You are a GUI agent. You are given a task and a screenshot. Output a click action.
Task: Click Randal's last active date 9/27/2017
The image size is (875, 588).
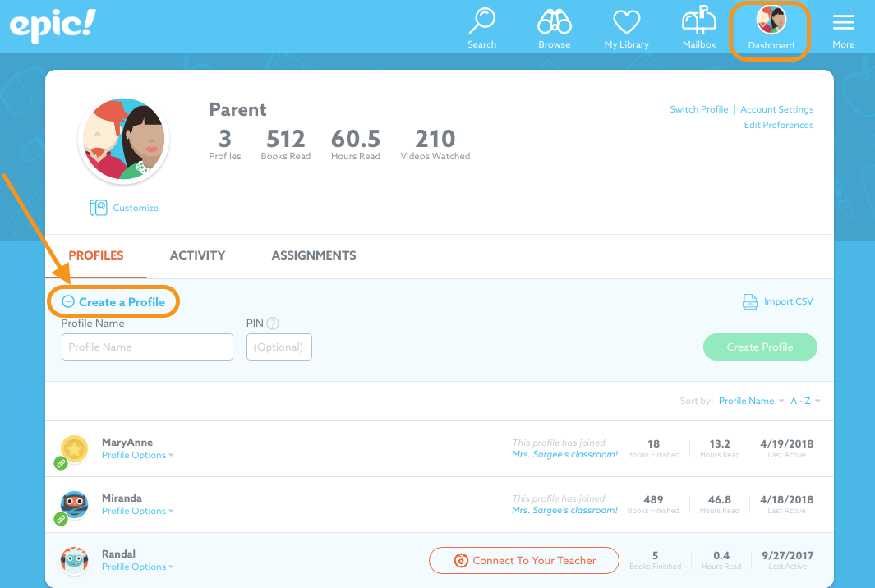pyautogui.click(x=787, y=556)
